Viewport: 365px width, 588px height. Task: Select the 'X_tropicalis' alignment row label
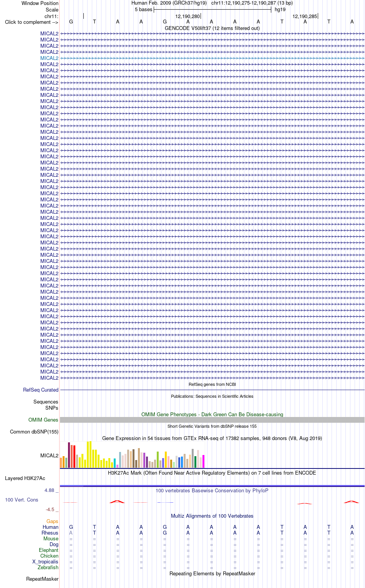click(45, 562)
